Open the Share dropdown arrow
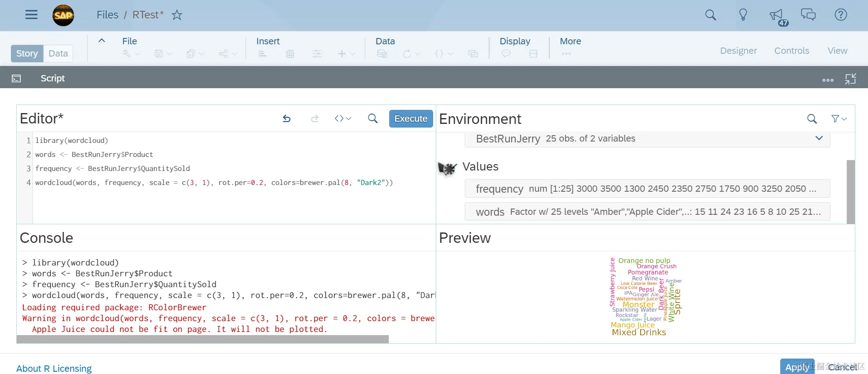 tap(235, 54)
